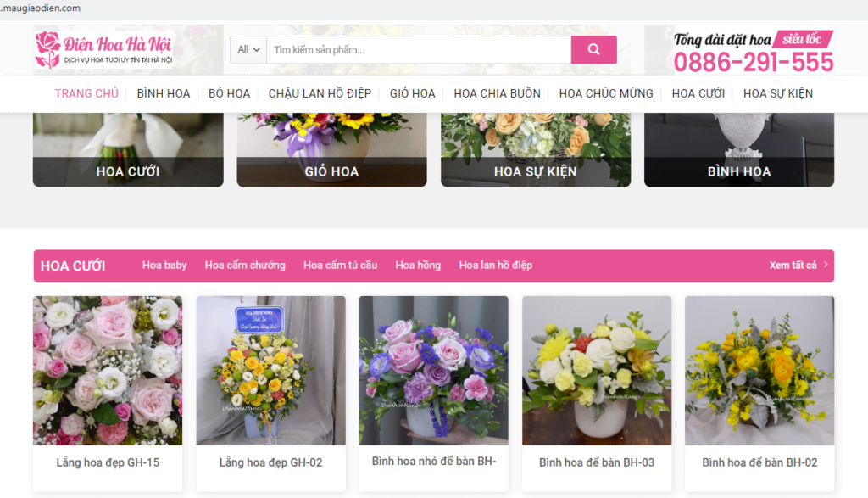Open the 'All' search category dropdown
This screenshot has height=498, width=868.
(247, 50)
